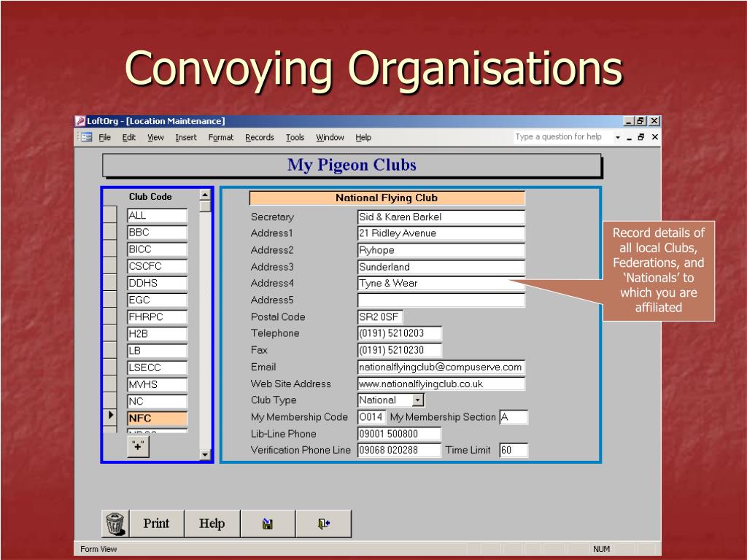Click the record selector beside BICC

(x=110, y=249)
